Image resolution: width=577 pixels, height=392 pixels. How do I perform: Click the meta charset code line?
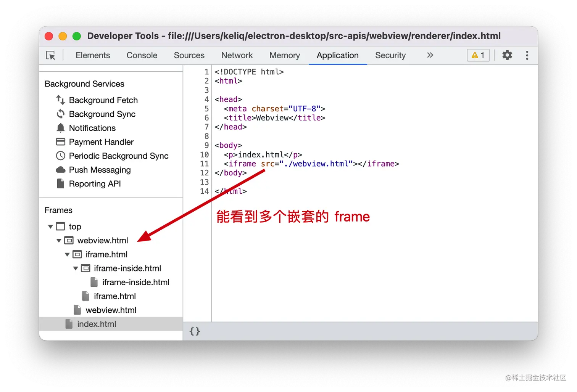tap(274, 109)
